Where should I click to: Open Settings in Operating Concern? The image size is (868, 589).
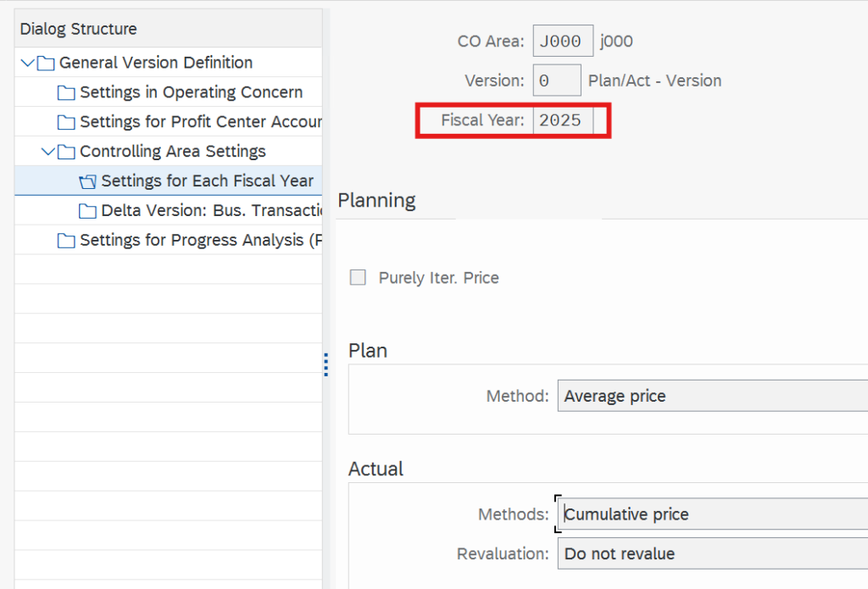[x=191, y=92]
